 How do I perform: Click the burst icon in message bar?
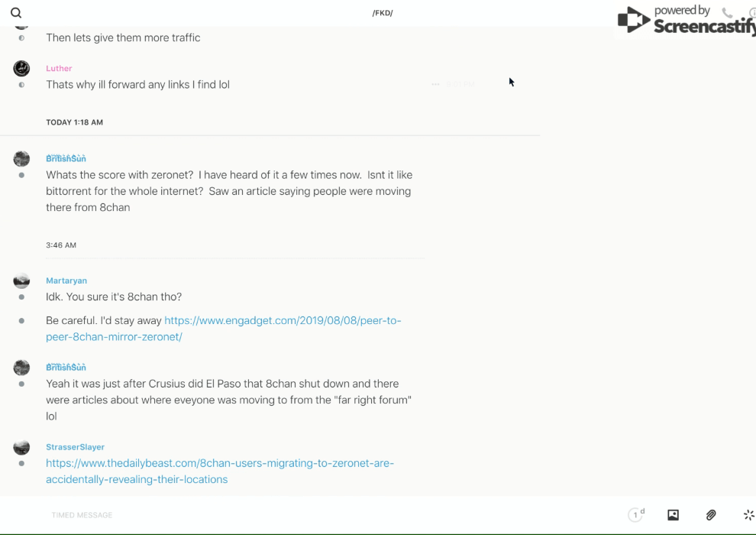point(748,515)
